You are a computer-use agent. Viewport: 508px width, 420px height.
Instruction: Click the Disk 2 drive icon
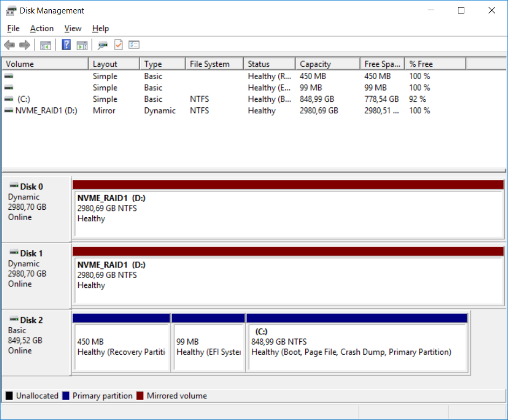coord(14,319)
